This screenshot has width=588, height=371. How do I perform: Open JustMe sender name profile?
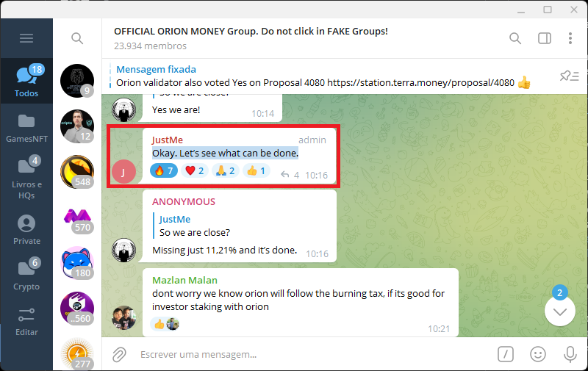pyautogui.click(x=168, y=140)
